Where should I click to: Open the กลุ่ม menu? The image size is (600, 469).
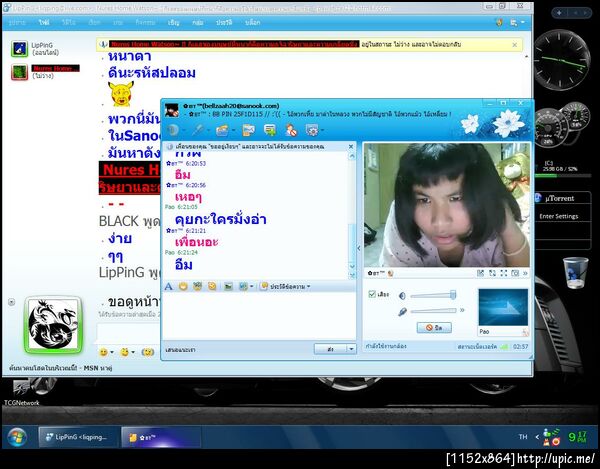(x=197, y=23)
